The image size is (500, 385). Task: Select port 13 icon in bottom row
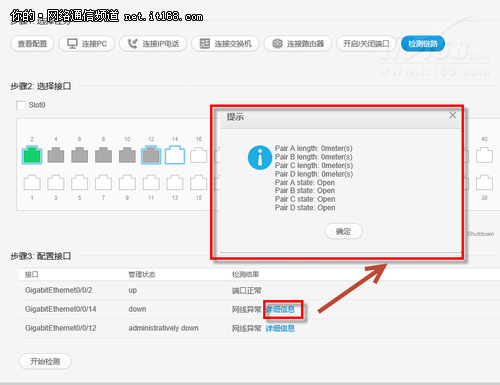[x=175, y=182]
